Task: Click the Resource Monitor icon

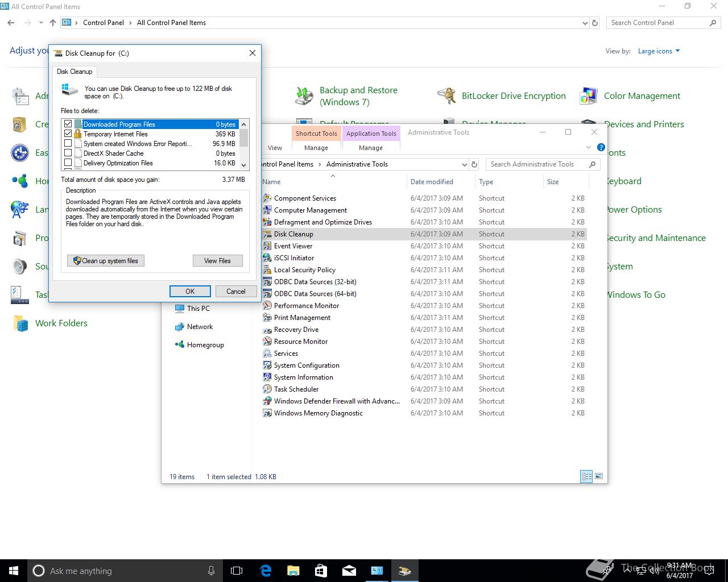Action: pos(267,342)
